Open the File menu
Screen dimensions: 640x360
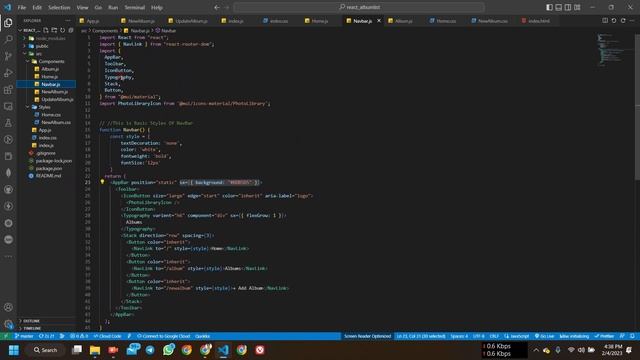(x=22, y=7)
